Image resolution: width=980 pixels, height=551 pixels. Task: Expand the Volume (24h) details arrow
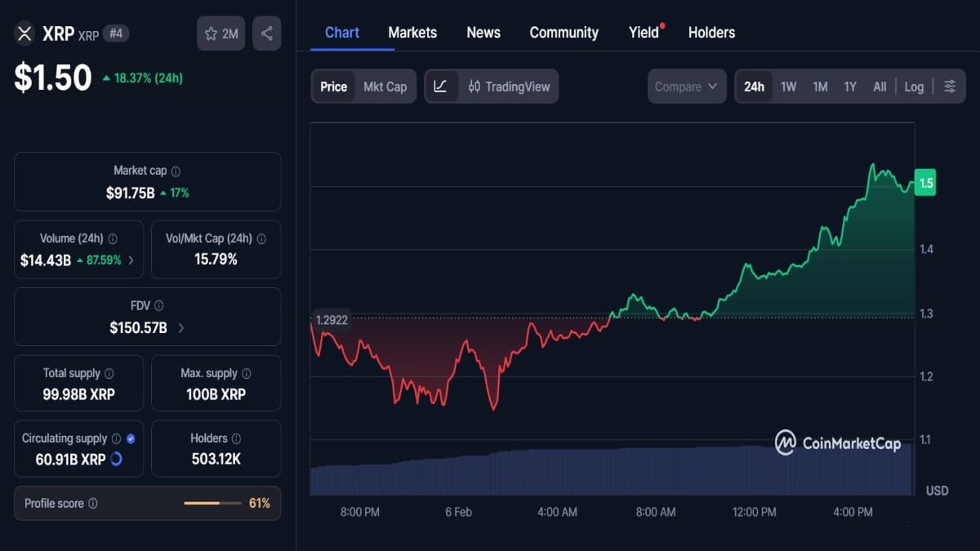coord(131,260)
